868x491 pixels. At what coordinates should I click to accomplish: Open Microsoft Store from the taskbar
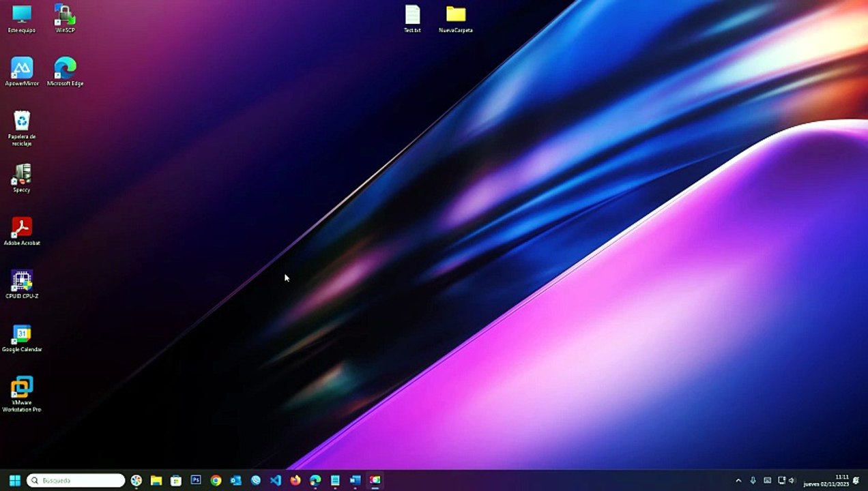click(176, 480)
